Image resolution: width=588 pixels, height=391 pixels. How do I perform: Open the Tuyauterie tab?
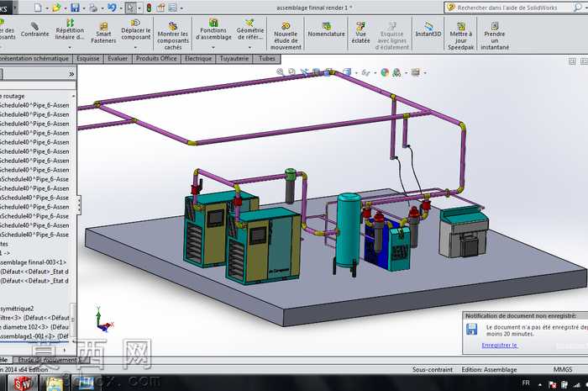234,59
